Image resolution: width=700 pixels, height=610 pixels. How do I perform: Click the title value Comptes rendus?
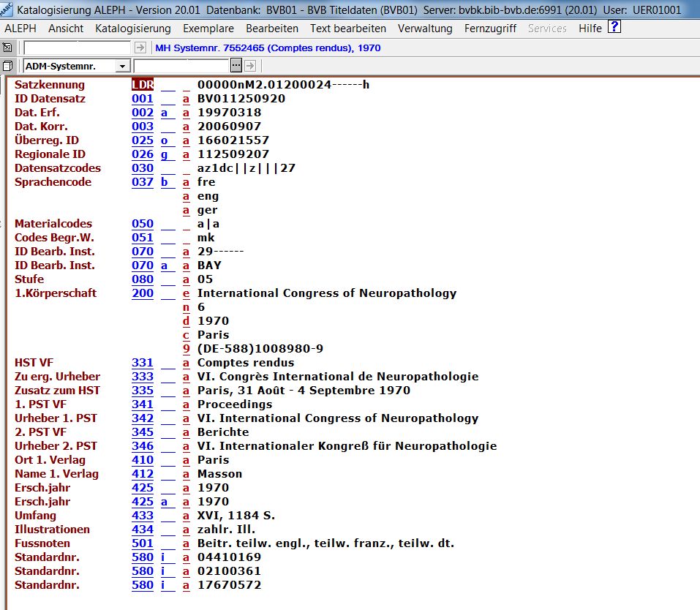click(x=246, y=363)
